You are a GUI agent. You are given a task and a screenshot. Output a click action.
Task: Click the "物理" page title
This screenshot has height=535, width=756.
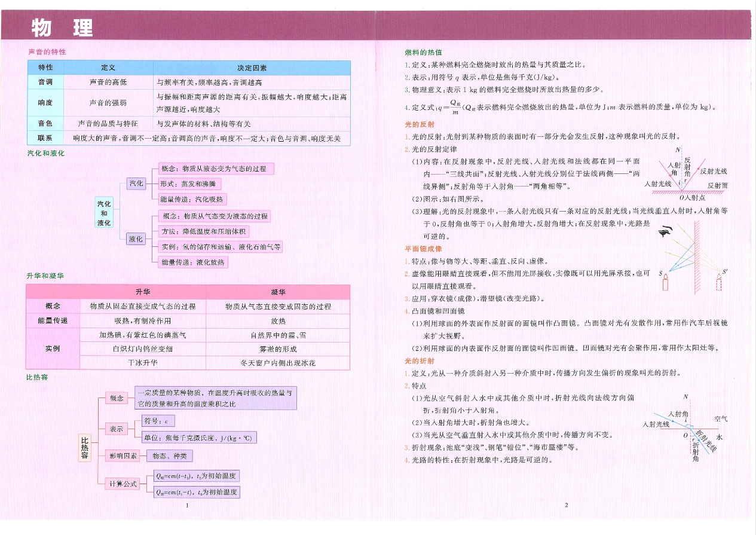point(62,28)
